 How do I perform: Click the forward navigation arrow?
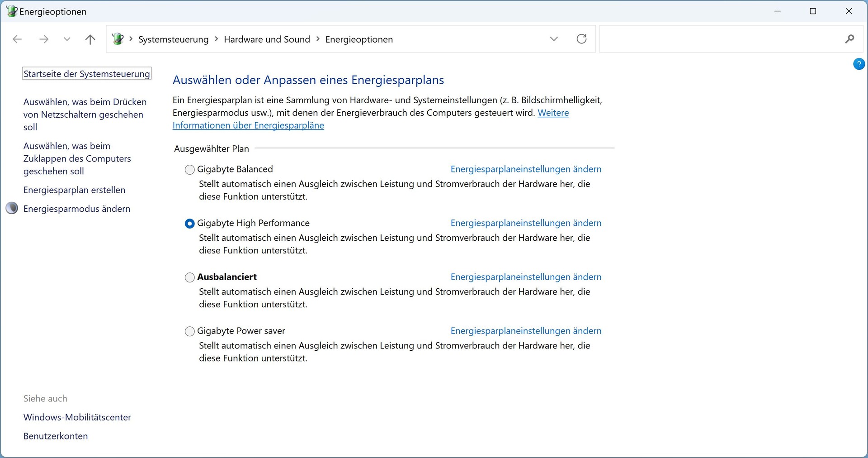(x=44, y=39)
